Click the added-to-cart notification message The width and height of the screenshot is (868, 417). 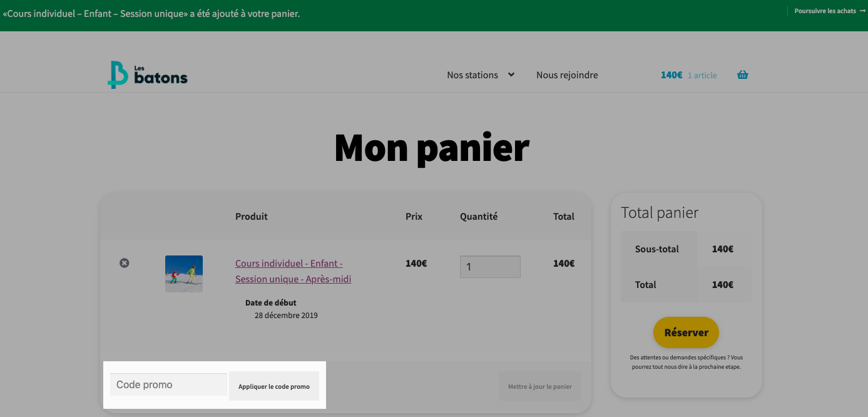tap(151, 13)
